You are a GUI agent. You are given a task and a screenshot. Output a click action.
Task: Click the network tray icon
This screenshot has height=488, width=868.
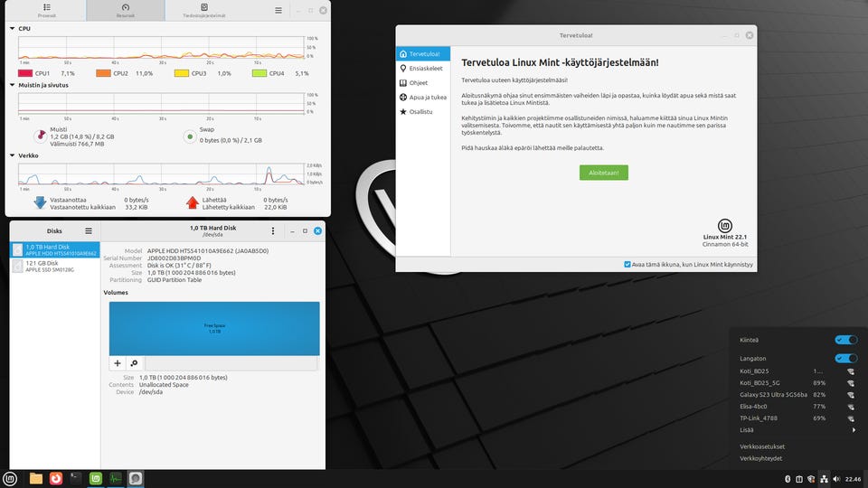tap(824, 479)
